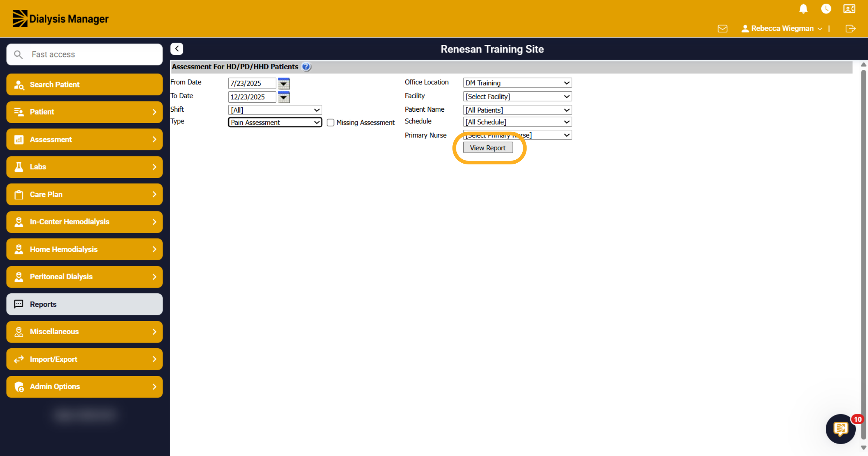Open the Shift dropdown
868x456 pixels.
pos(275,110)
